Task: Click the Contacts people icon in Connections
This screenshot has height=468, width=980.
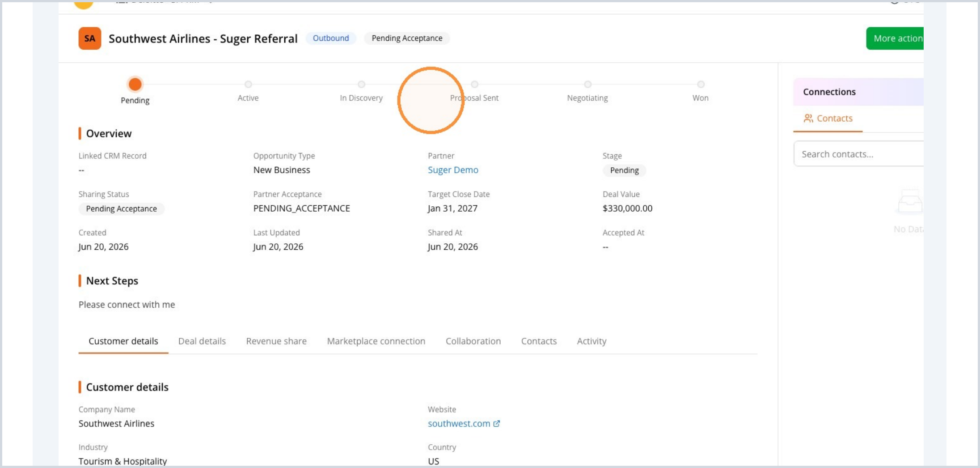Action: [x=808, y=118]
